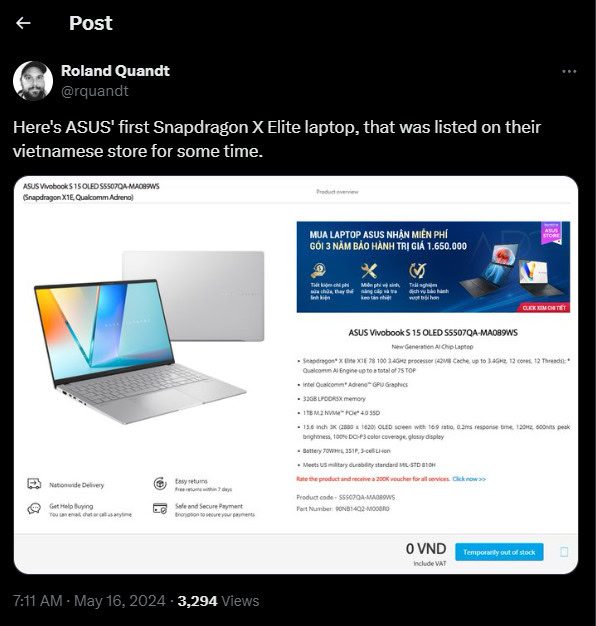Image resolution: width=596 pixels, height=626 pixels.
Task: Click the 7:11 AM May 16, 2024 timestamp
Action: [89, 601]
